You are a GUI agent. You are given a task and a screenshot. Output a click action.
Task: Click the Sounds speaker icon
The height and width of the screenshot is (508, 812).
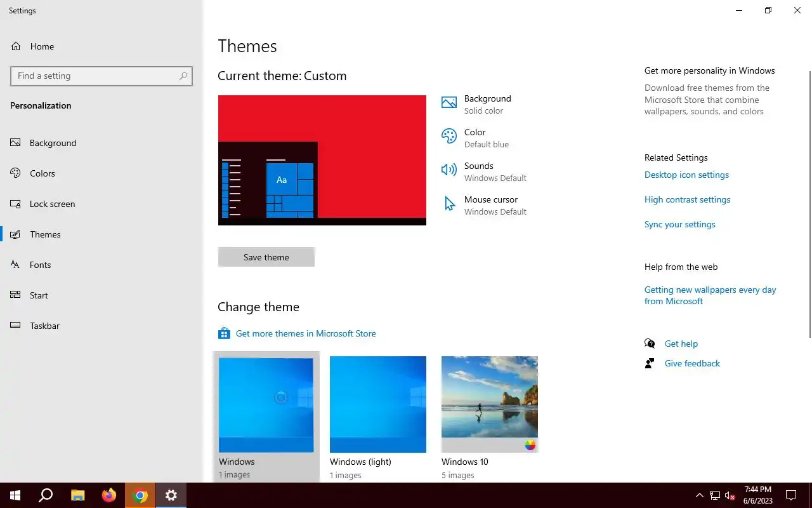pos(449,170)
